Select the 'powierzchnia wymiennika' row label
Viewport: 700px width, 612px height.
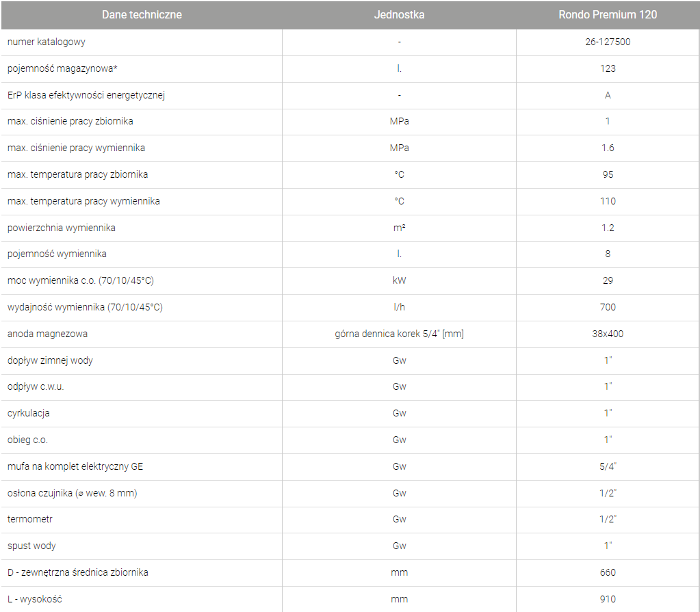click(62, 228)
